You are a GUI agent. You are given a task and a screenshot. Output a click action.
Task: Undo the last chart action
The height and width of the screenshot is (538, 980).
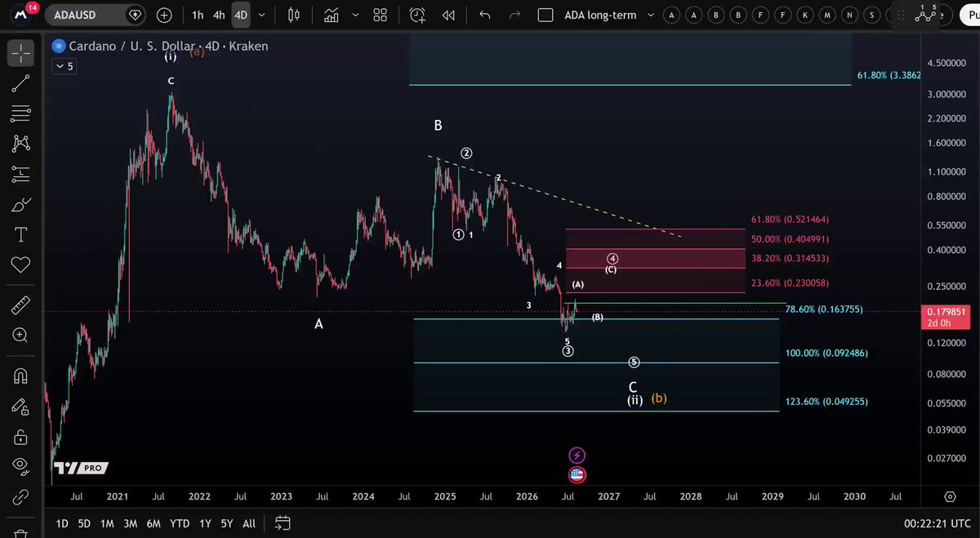coord(485,15)
